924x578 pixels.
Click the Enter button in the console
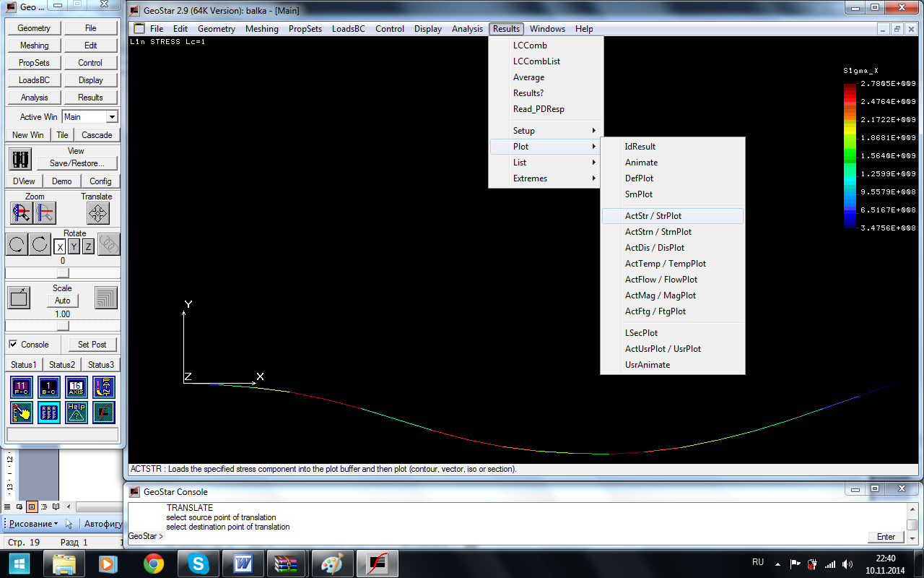tap(886, 537)
